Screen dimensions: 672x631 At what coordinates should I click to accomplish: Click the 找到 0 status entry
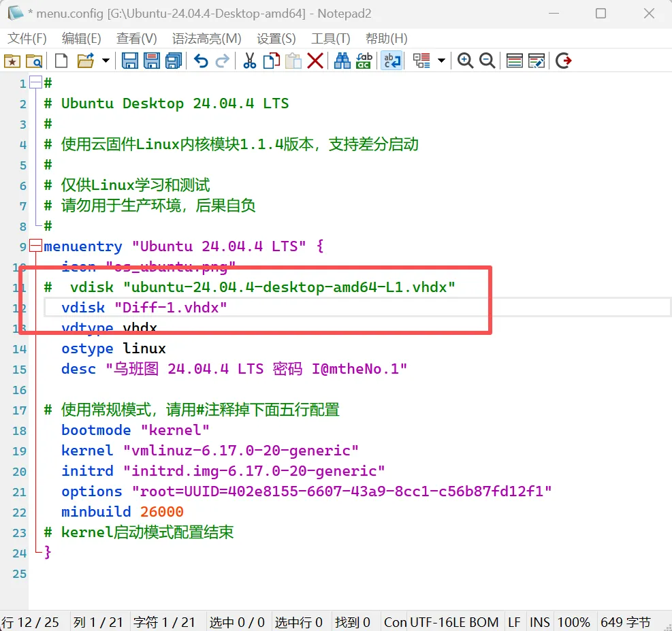pyautogui.click(x=352, y=622)
